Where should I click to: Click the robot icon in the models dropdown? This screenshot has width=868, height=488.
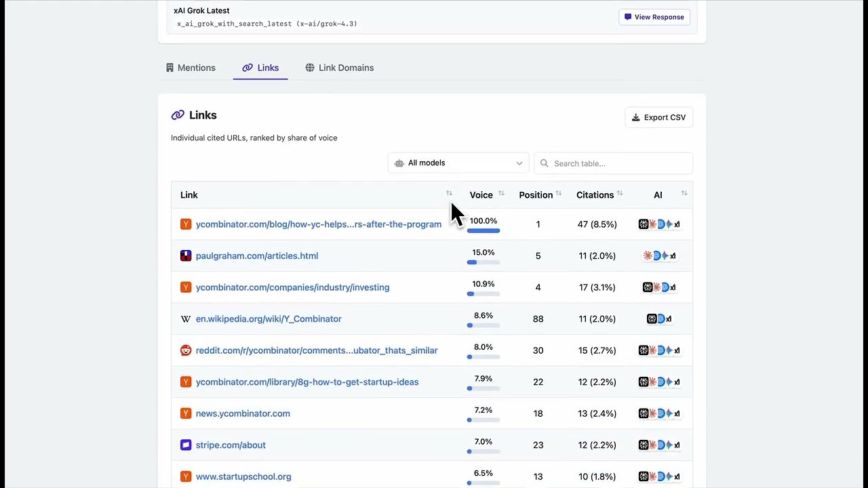click(x=399, y=163)
